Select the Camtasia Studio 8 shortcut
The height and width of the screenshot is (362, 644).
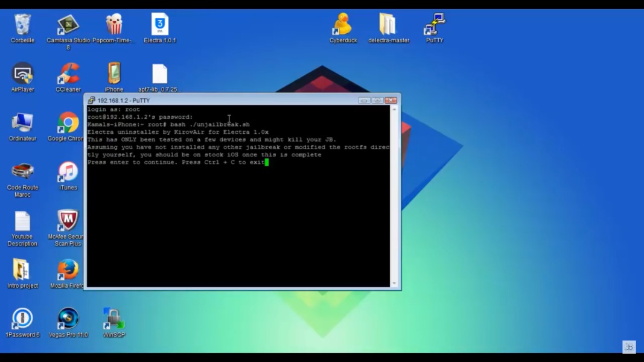[68, 25]
